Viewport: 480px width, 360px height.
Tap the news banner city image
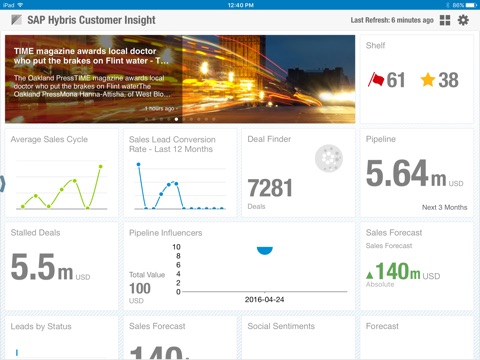(268, 79)
